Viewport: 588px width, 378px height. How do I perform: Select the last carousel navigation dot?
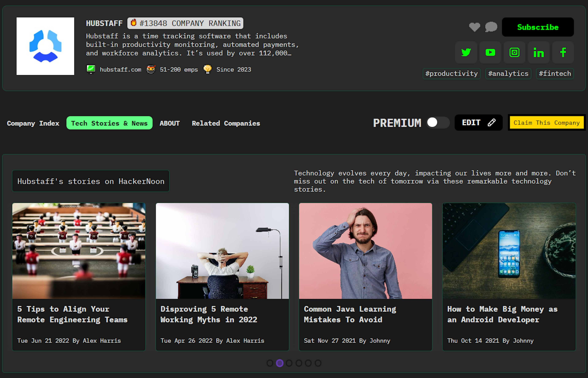coord(318,363)
